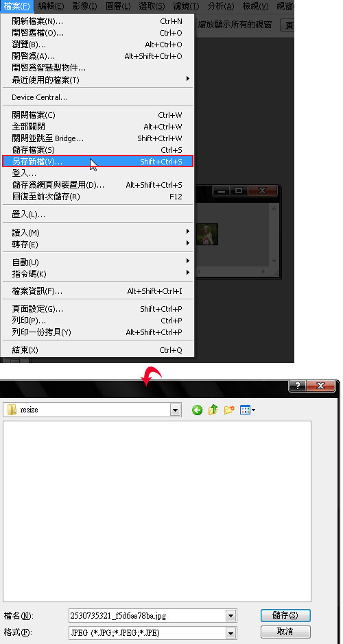
Task: Select 開啟為(A)... menu entry
Action: [x=97, y=56]
